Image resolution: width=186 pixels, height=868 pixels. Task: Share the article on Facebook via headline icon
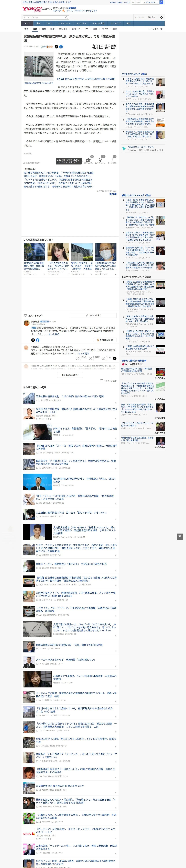pyautogui.click(x=61, y=47)
